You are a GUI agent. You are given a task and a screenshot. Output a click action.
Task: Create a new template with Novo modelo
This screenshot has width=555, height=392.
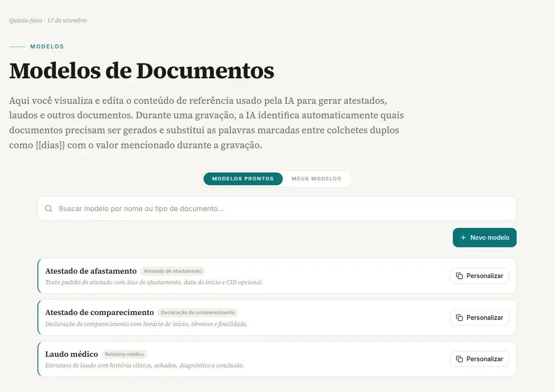(x=485, y=238)
